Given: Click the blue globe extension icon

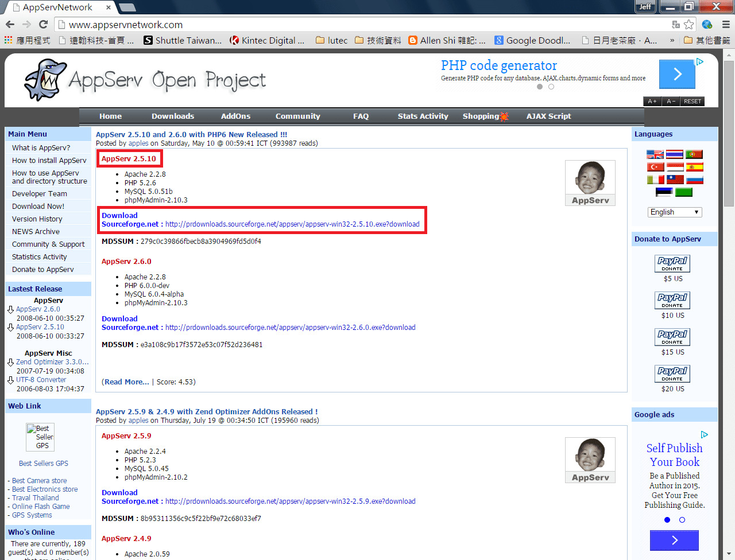Looking at the screenshot, I should [x=707, y=25].
